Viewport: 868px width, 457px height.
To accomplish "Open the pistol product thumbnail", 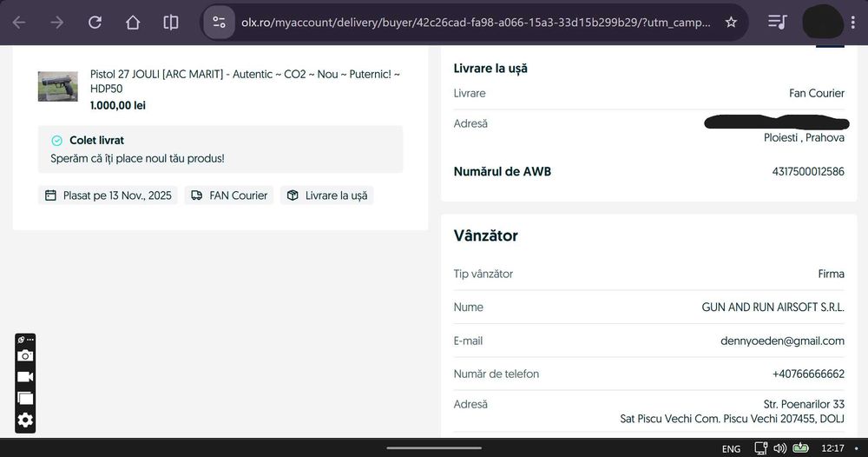I will [x=57, y=87].
